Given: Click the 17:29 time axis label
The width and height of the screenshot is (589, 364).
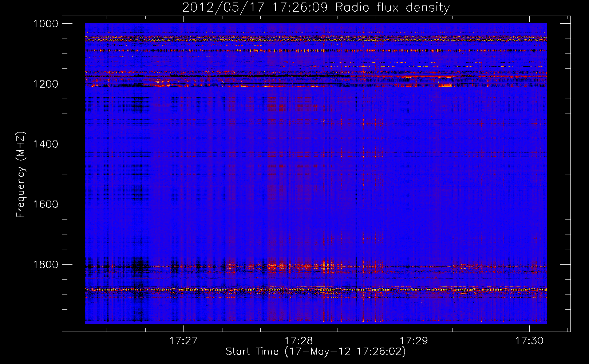Looking at the screenshot, I should pyautogui.click(x=414, y=341).
